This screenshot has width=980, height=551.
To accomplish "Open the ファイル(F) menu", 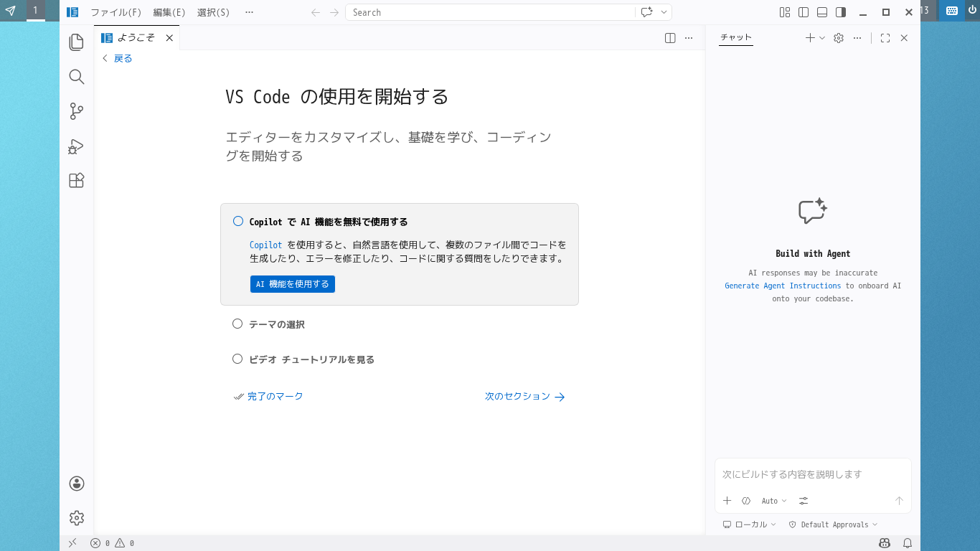I will (x=116, y=12).
